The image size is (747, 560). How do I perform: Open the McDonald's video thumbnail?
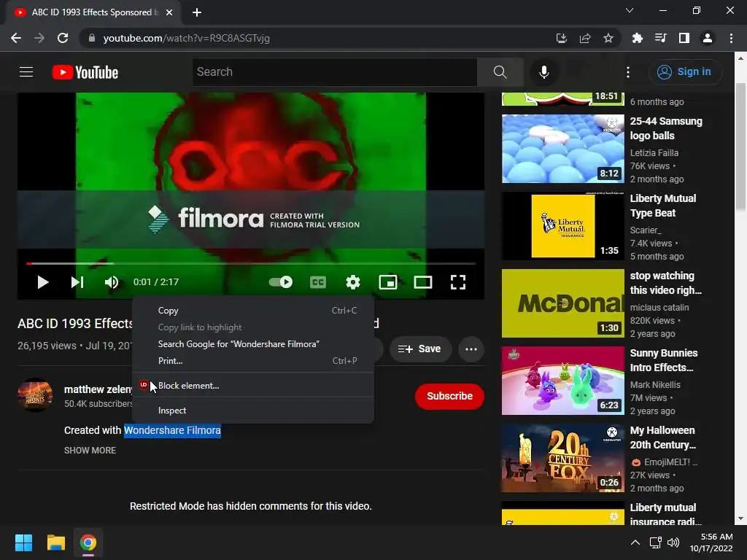point(562,303)
